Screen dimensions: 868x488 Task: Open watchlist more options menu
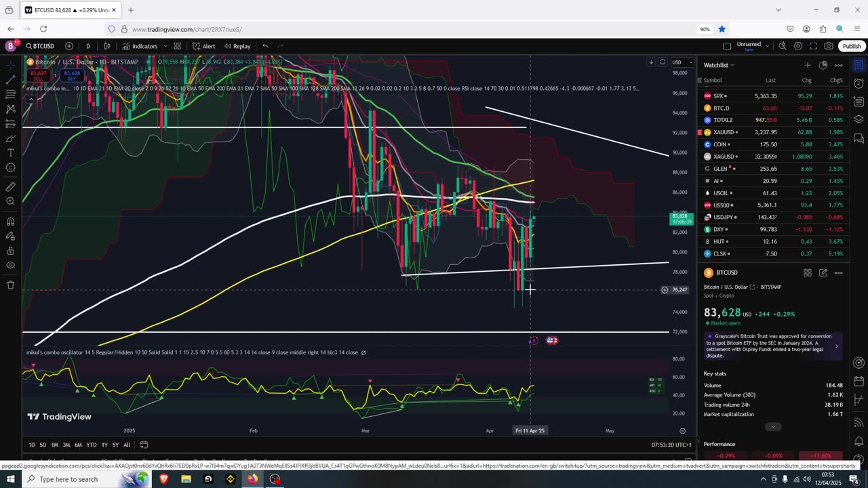coord(838,65)
